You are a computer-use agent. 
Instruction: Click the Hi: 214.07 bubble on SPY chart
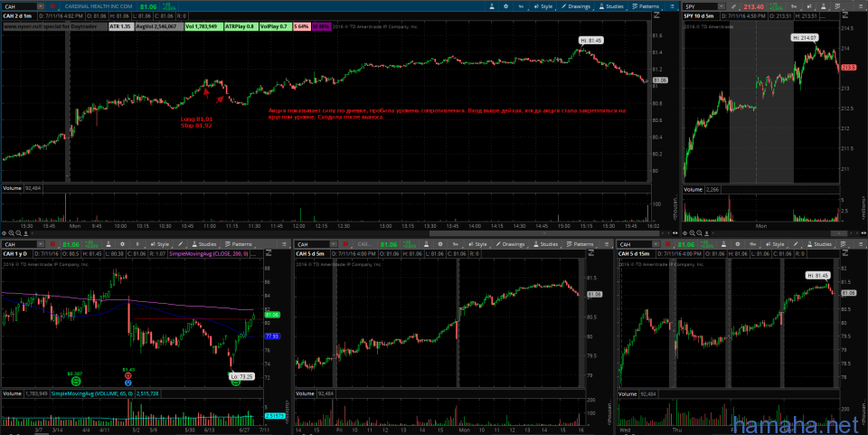click(x=805, y=38)
